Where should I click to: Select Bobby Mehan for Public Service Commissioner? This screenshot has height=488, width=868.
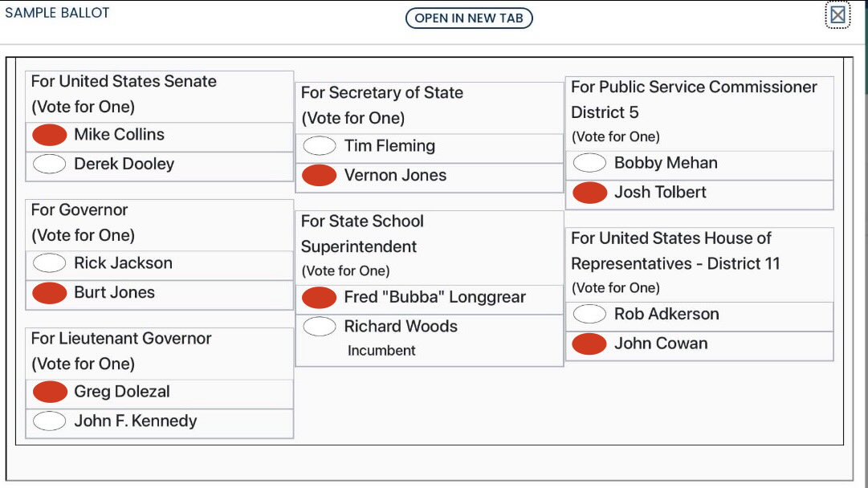589,163
